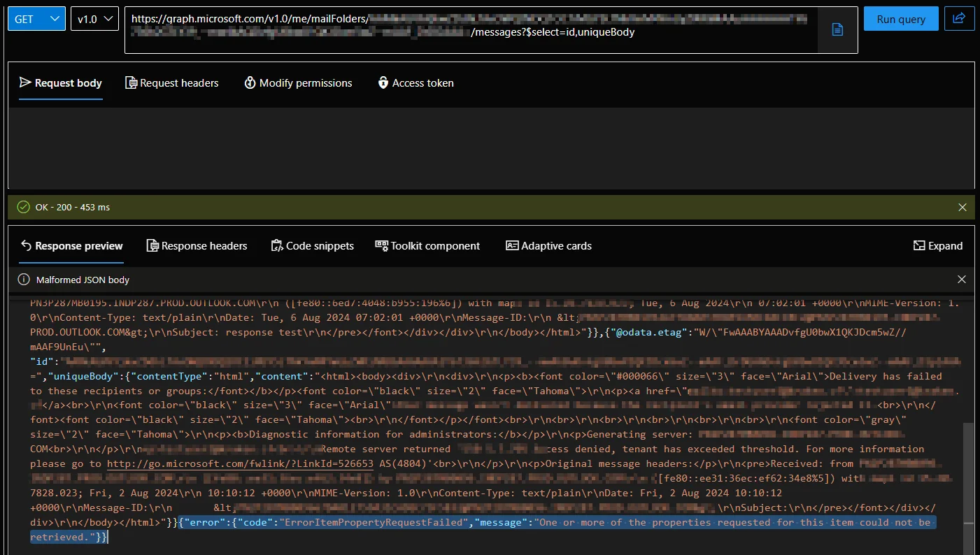Open the Modify permissions tab
The width and height of the screenshot is (980, 555).
[298, 83]
